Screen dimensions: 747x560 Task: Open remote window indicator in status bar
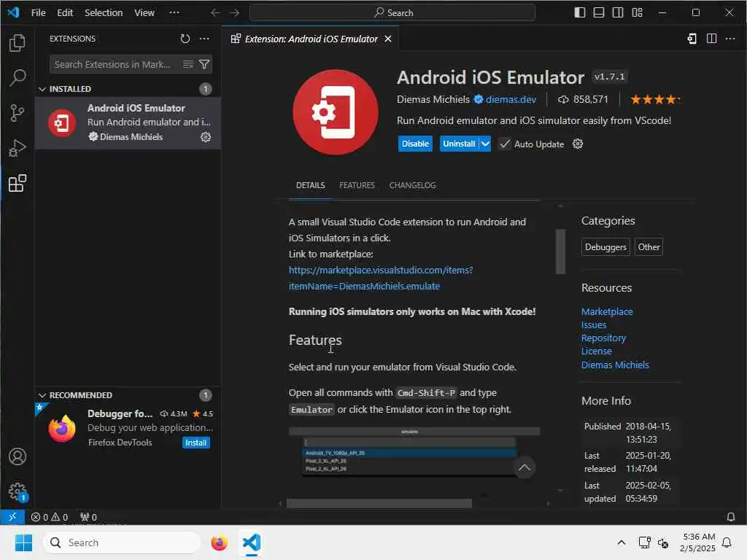pyautogui.click(x=12, y=517)
